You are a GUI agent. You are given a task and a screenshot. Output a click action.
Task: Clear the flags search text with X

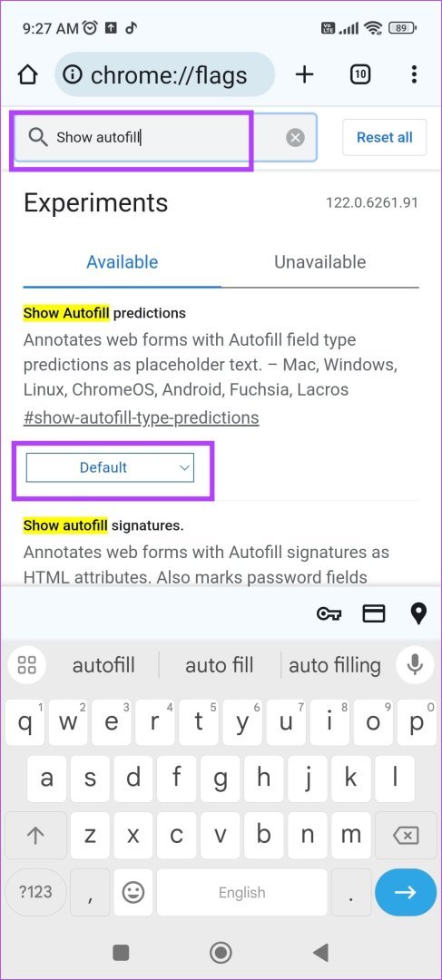[x=296, y=138]
